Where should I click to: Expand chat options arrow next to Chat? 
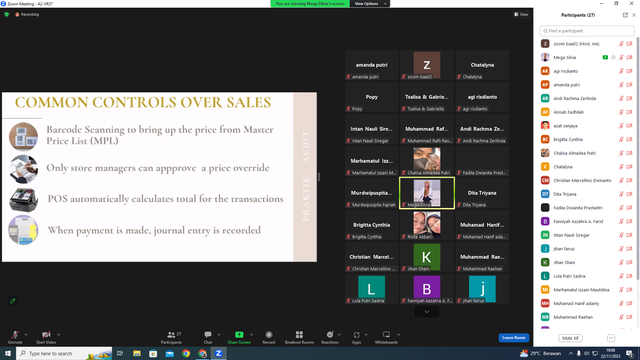[219, 335]
